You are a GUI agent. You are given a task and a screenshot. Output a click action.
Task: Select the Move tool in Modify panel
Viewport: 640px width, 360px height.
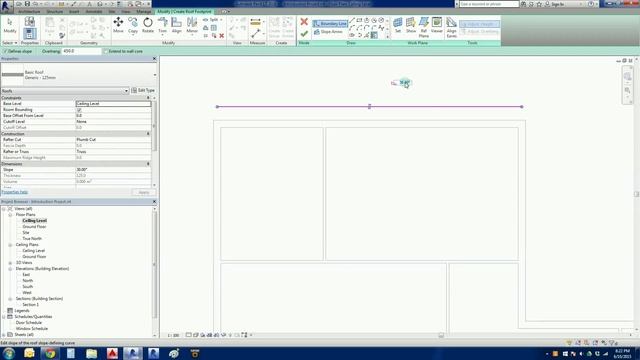(118, 25)
